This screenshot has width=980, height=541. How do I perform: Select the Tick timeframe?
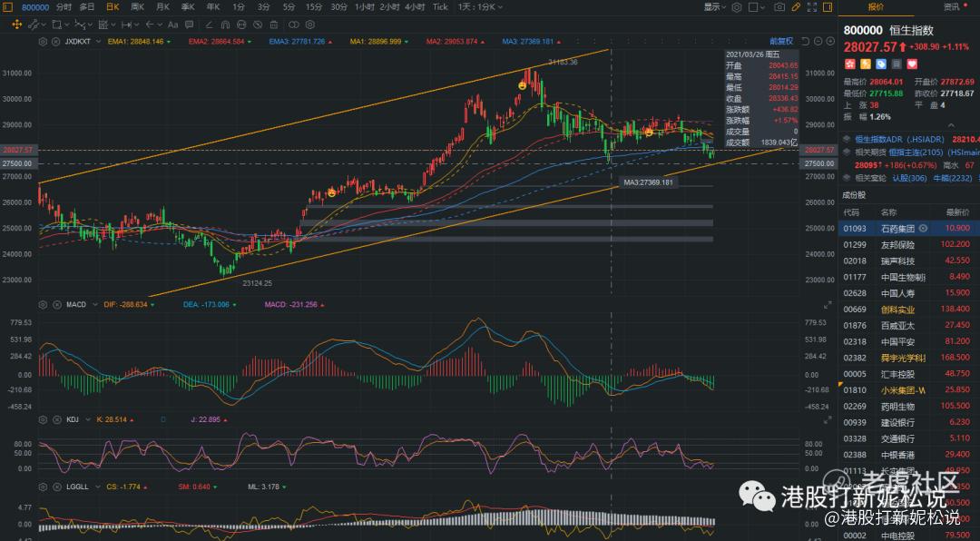pyautogui.click(x=440, y=7)
